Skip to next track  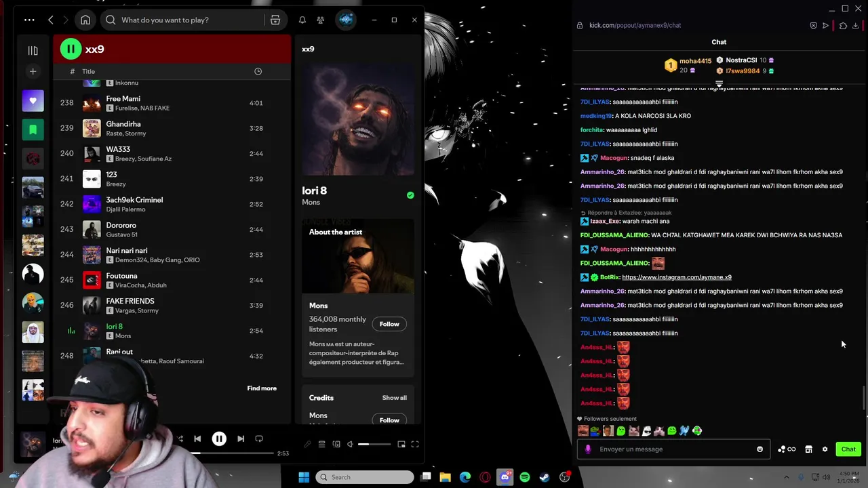point(241,439)
